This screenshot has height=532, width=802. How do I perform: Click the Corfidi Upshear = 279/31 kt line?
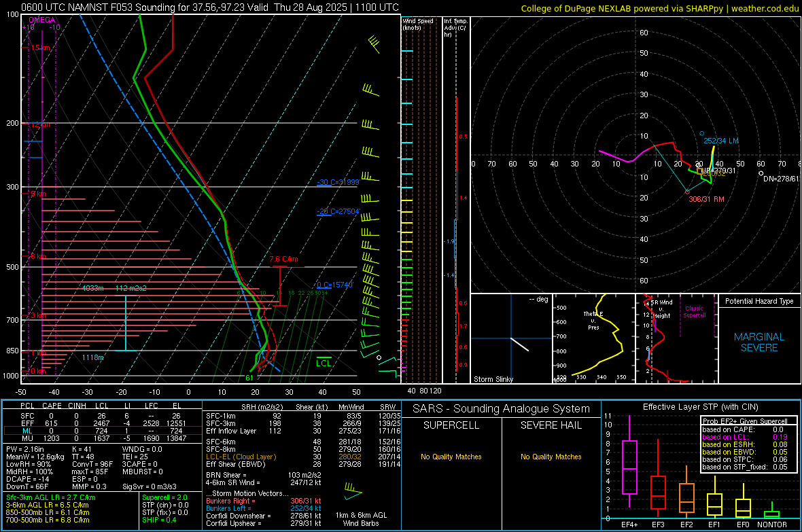click(x=264, y=523)
